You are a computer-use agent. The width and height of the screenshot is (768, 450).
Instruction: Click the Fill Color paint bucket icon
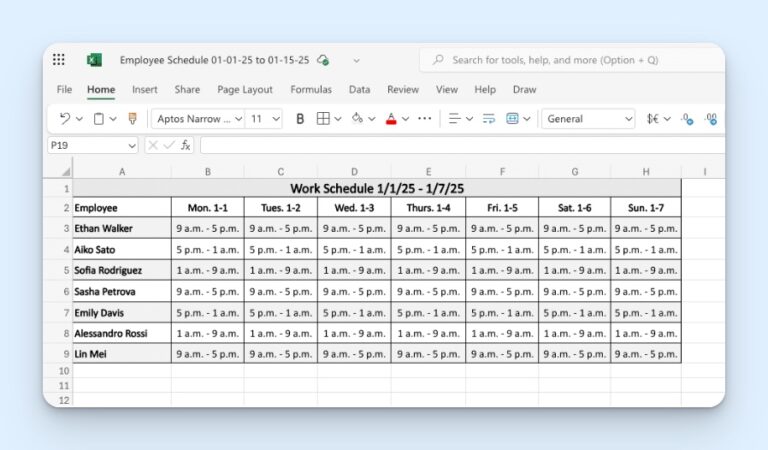(358, 118)
